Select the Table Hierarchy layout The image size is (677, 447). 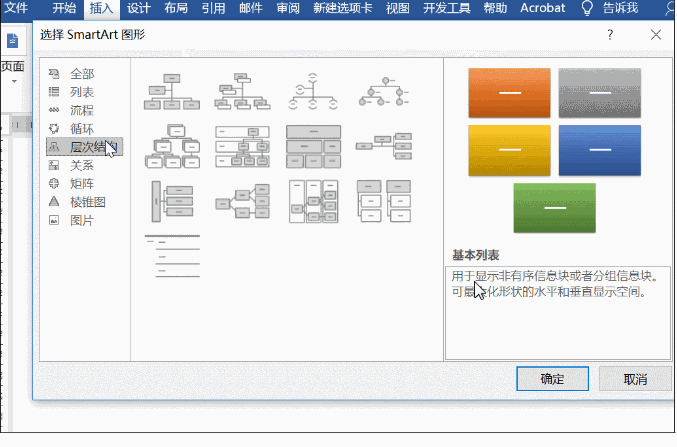(313, 146)
